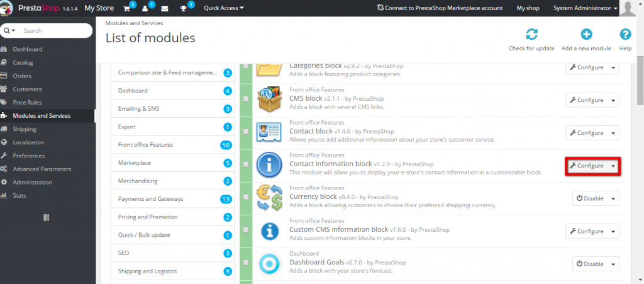
Task: Expand the Quick Access dropdown
Action: pos(223,8)
